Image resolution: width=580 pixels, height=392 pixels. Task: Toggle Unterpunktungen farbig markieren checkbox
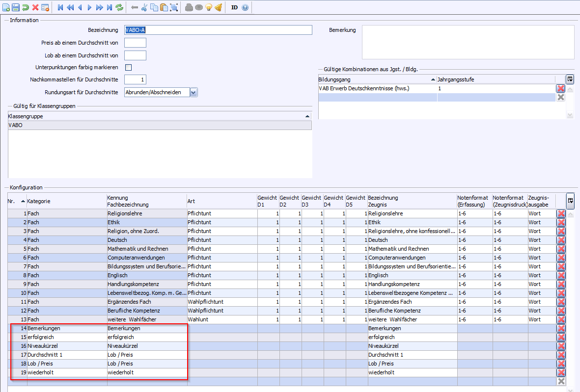click(129, 67)
